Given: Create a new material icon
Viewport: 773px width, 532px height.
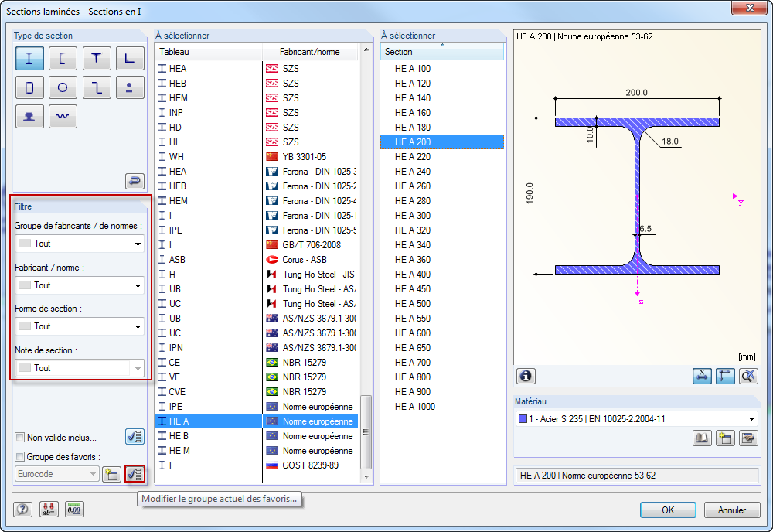Looking at the screenshot, I should click(x=725, y=438).
